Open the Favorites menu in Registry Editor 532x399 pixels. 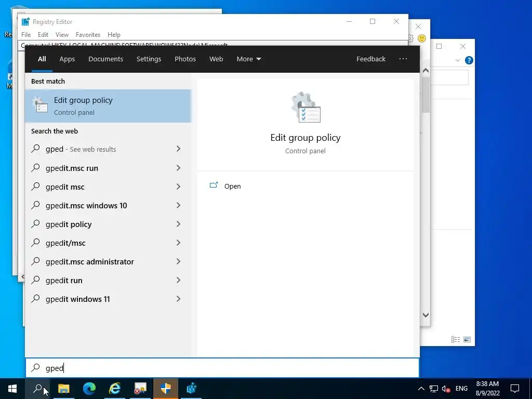[88, 35]
